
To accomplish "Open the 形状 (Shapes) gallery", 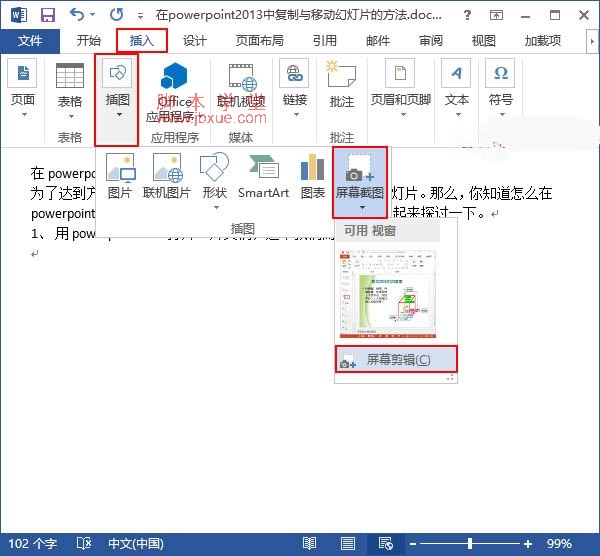I will click(215, 181).
